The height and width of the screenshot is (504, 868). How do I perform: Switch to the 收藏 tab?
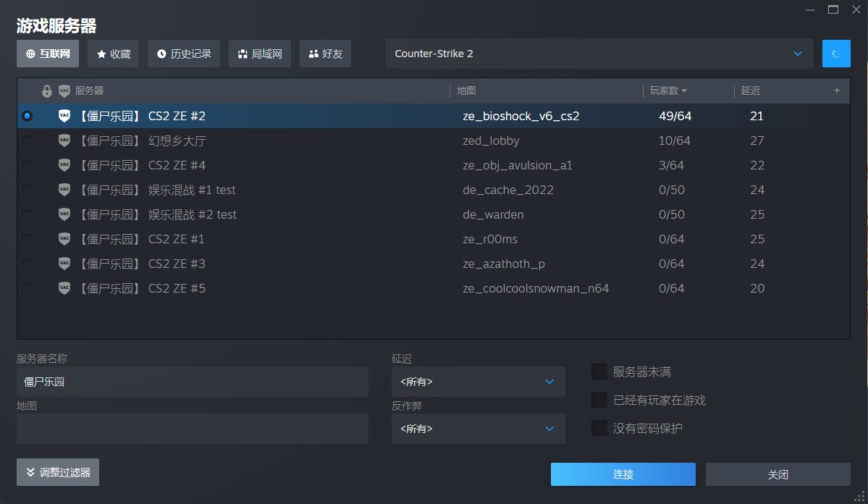[114, 54]
